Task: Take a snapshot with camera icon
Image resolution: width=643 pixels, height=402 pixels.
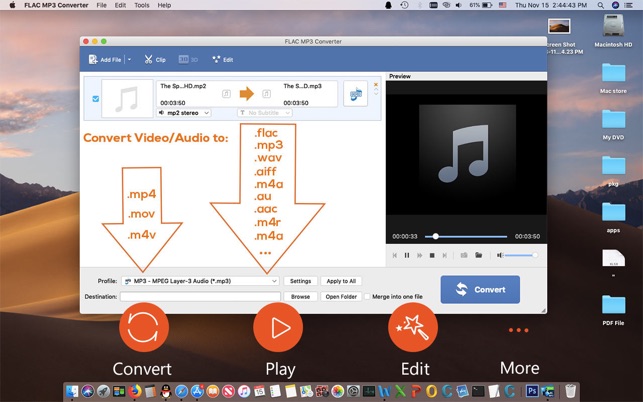Action: point(465,255)
